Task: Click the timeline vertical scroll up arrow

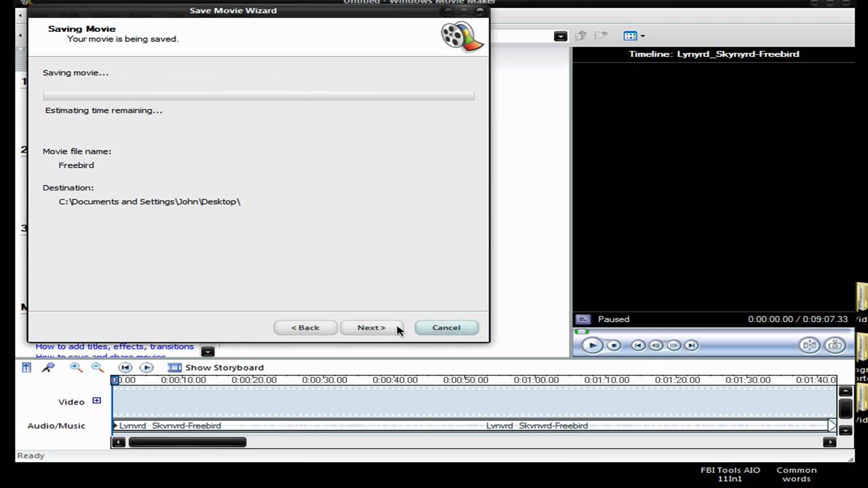Action: [846, 391]
